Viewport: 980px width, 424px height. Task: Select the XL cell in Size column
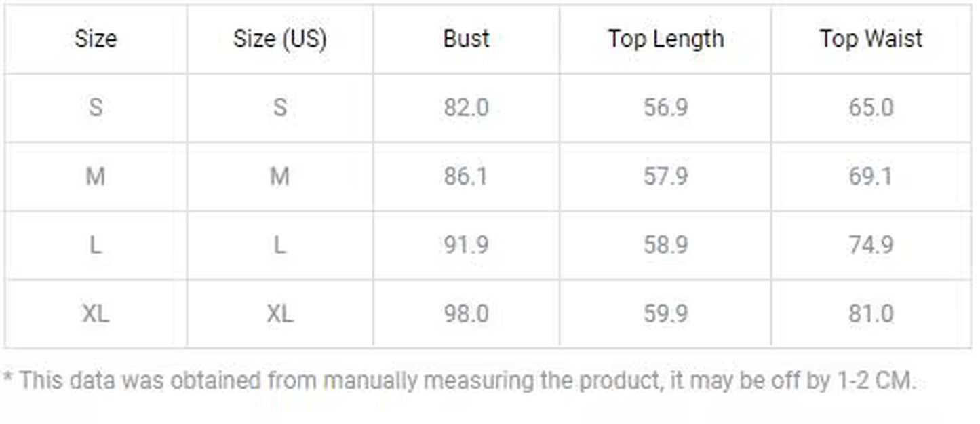96,313
